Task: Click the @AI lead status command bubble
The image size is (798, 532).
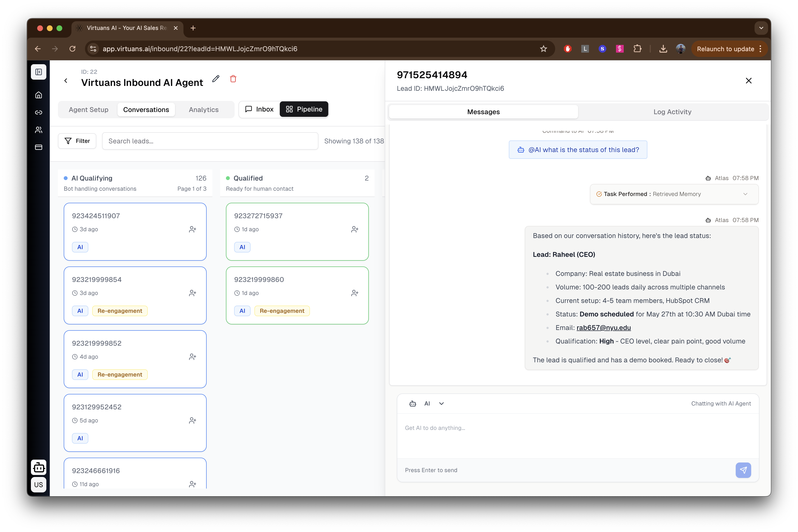Action: point(578,150)
